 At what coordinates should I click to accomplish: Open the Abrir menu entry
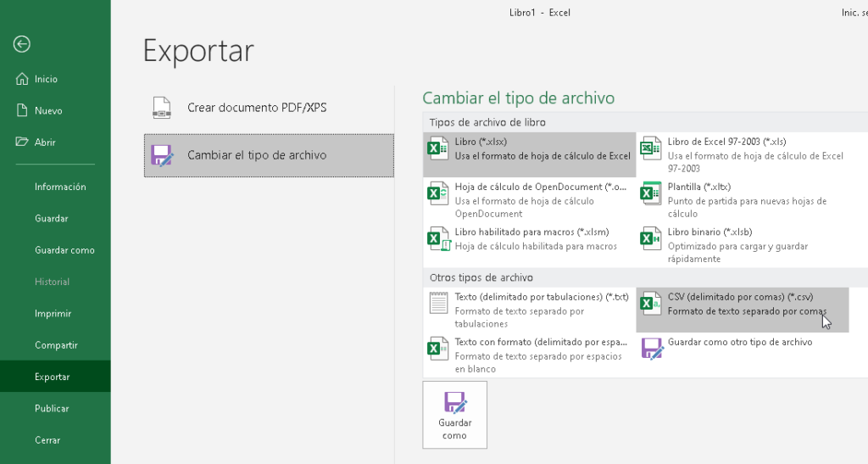click(55, 142)
